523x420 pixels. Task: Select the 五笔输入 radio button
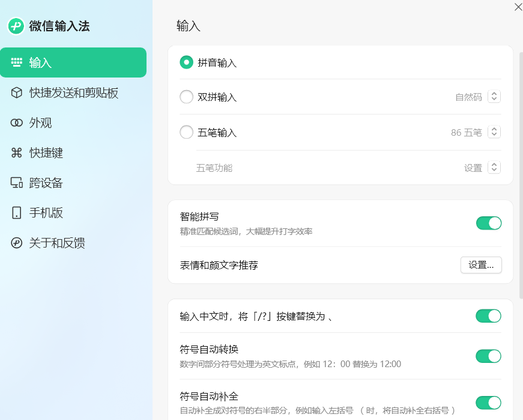[187, 132]
